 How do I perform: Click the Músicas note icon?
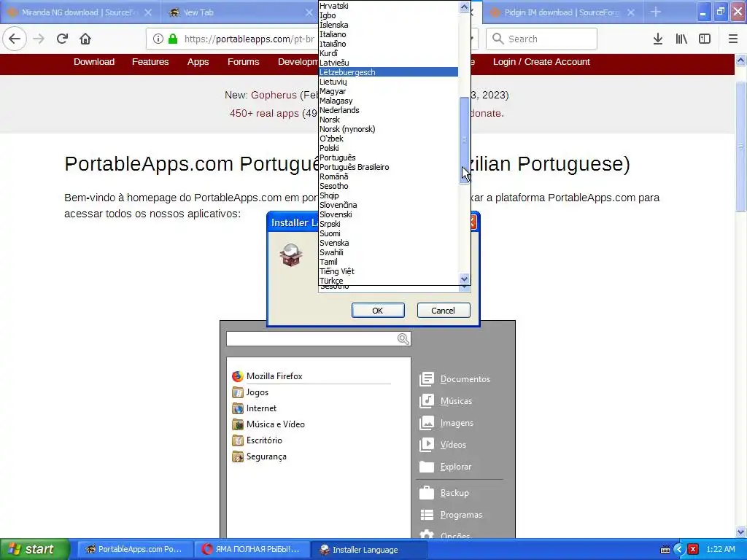pos(426,401)
